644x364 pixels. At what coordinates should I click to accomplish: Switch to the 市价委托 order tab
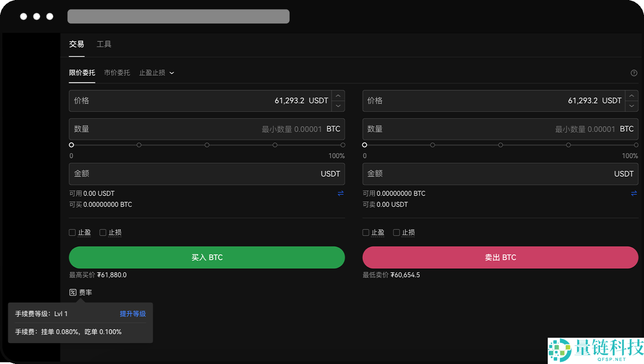(117, 72)
